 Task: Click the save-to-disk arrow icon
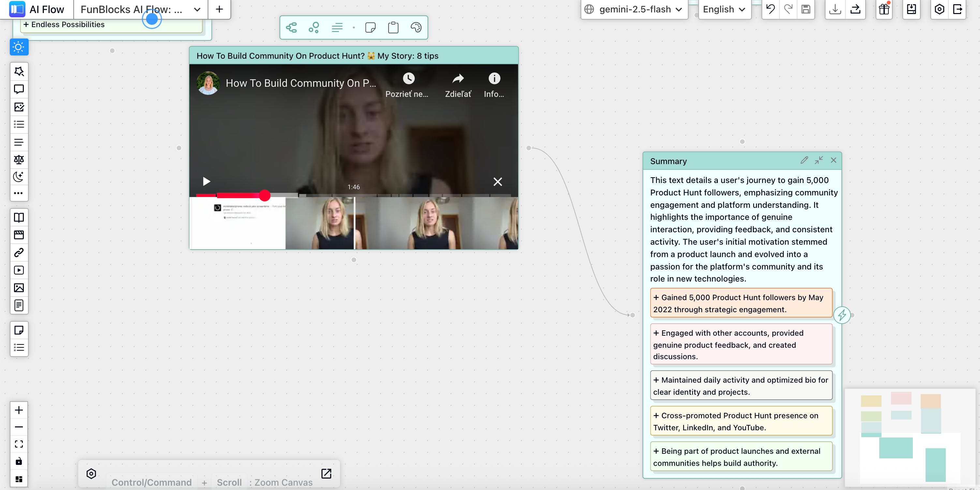point(912,9)
